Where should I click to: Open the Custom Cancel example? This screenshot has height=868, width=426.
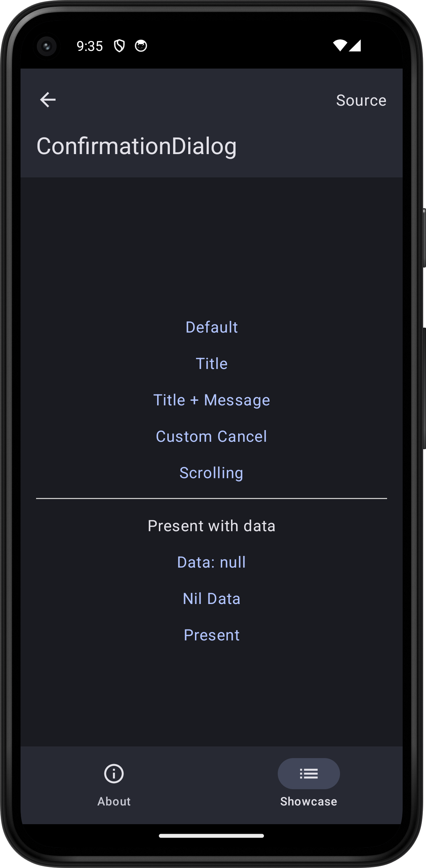coord(212,436)
